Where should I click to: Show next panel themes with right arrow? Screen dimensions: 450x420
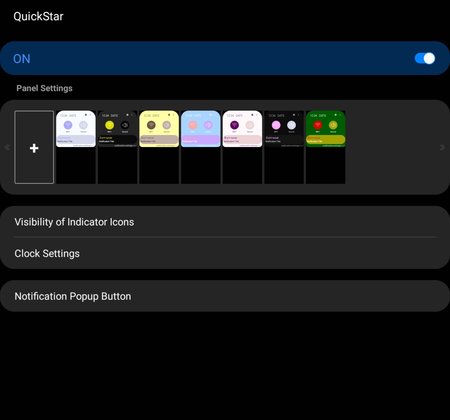[442, 147]
